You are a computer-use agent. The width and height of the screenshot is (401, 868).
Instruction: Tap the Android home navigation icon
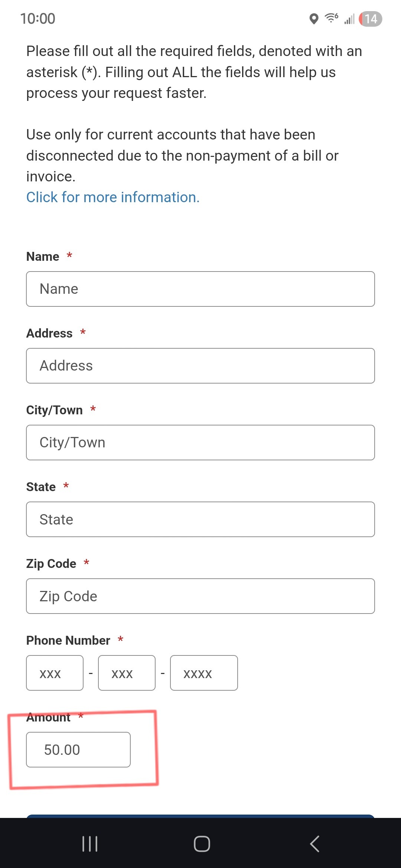pos(202,844)
